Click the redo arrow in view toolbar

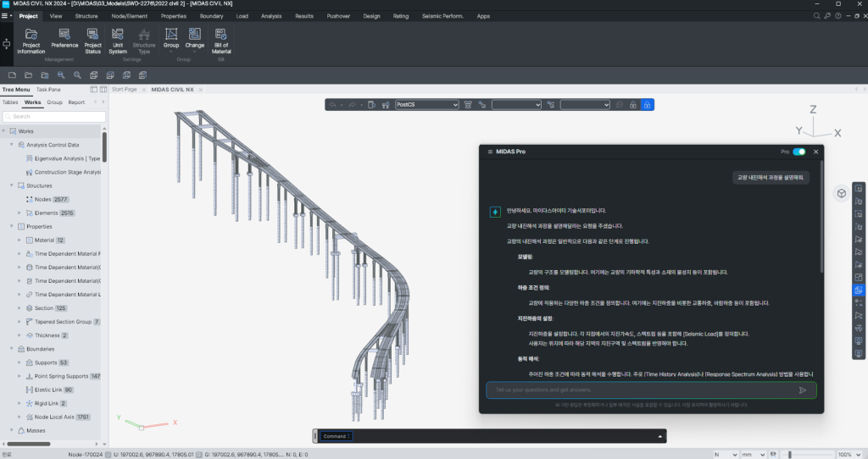click(x=352, y=104)
